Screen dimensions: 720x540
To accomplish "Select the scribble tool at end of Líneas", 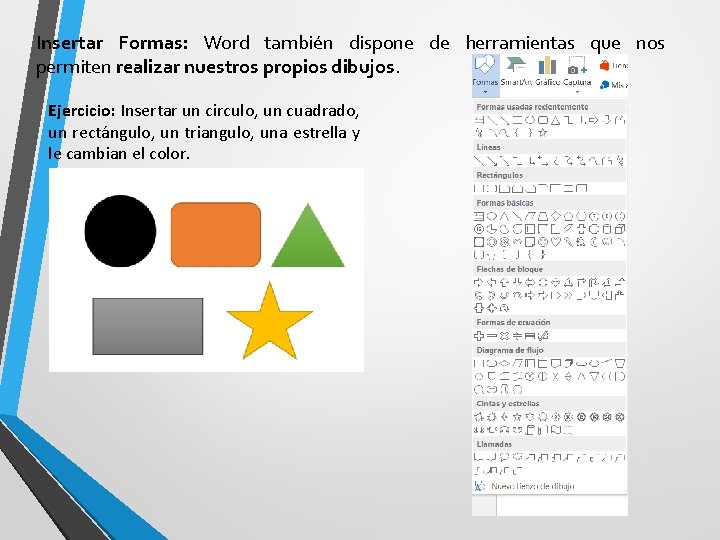I will point(620,161).
